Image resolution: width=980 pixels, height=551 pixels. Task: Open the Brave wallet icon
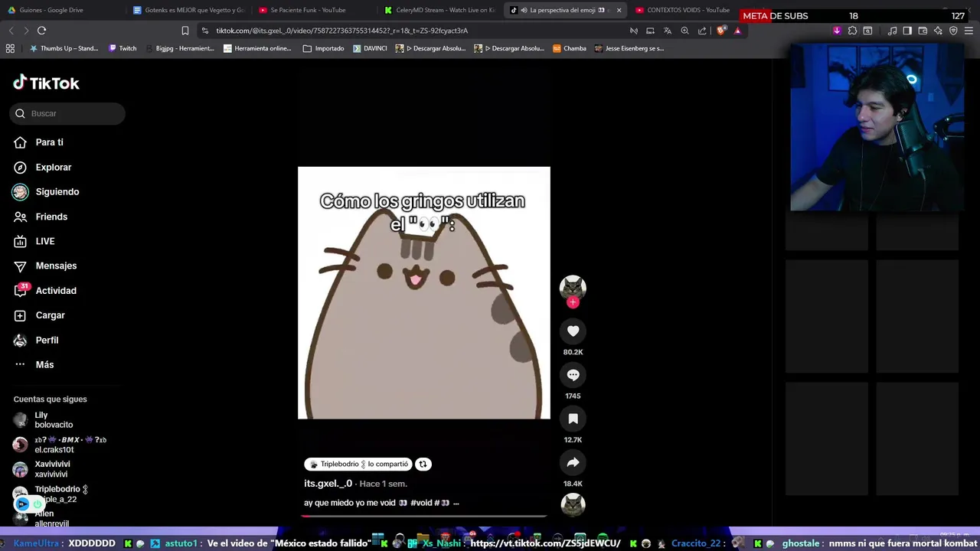tap(923, 31)
